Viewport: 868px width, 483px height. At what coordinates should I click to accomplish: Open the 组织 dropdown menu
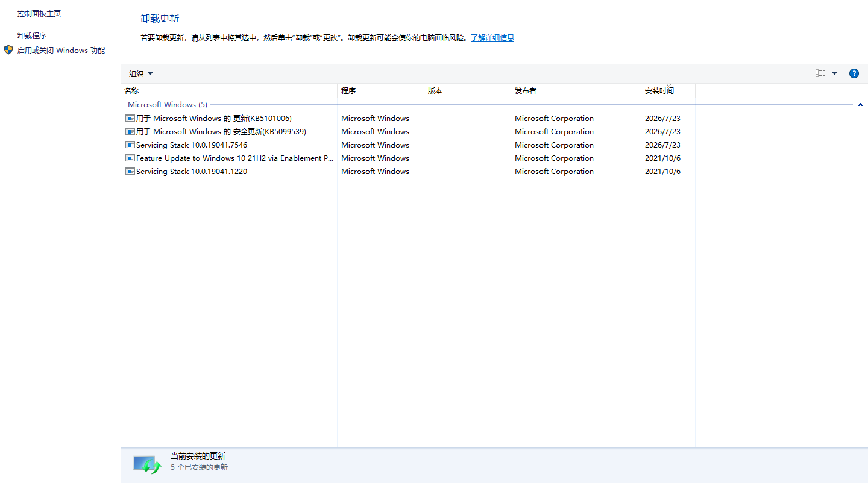(x=140, y=73)
